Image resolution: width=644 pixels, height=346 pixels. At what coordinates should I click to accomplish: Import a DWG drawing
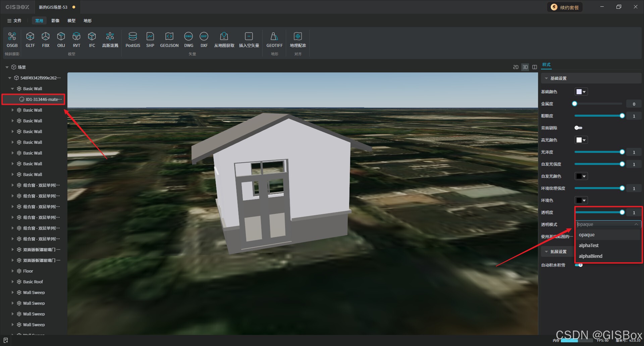pos(189,40)
